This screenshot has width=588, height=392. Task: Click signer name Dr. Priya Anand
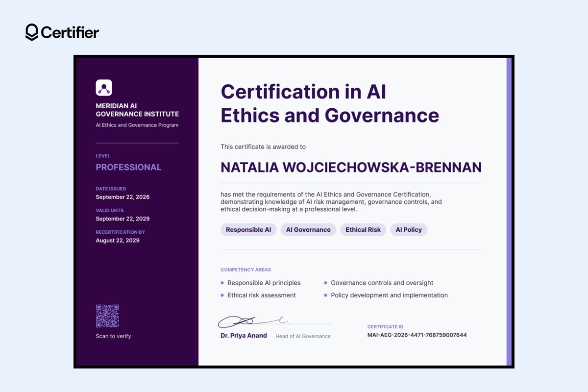pos(244,336)
